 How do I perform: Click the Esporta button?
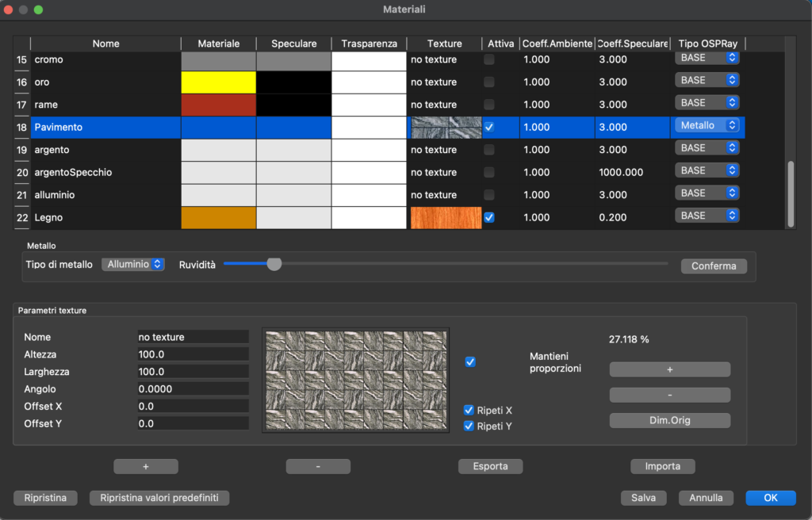[x=490, y=466]
